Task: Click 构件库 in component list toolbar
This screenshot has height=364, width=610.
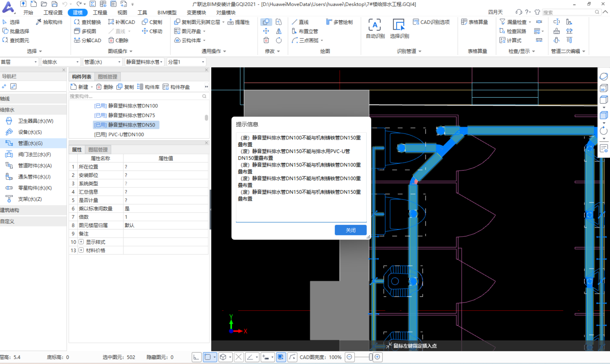Action: 148,87
